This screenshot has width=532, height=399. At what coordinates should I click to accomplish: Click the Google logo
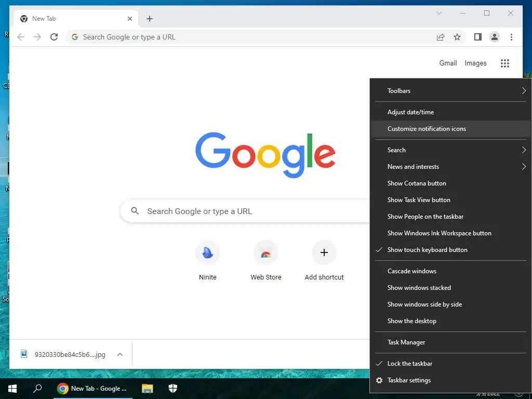coord(265,155)
